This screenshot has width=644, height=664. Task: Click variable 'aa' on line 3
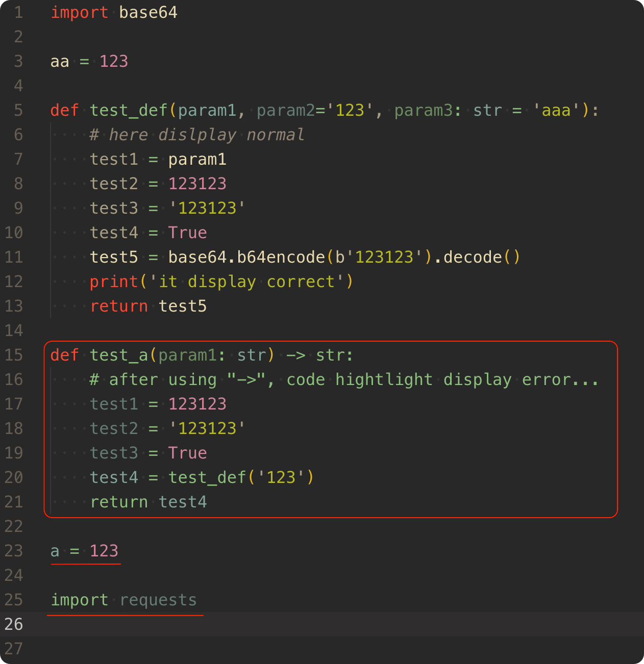pos(60,62)
